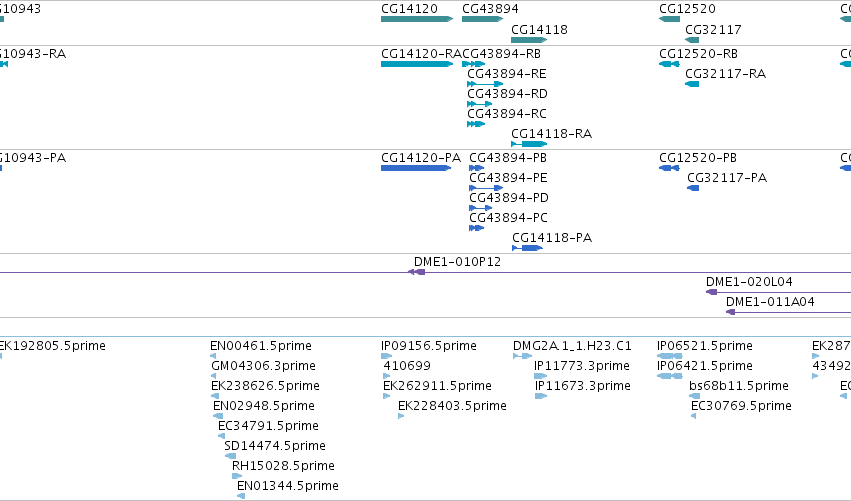Click the CG32117 gene label
The width and height of the screenshot is (851, 501).
tap(713, 30)
